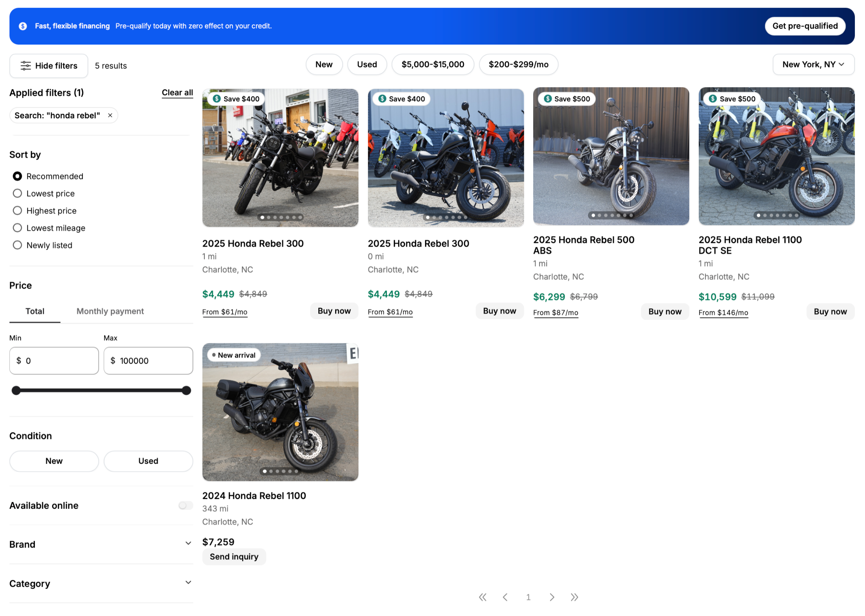Select the Highest price sort option

pos(18,211)
